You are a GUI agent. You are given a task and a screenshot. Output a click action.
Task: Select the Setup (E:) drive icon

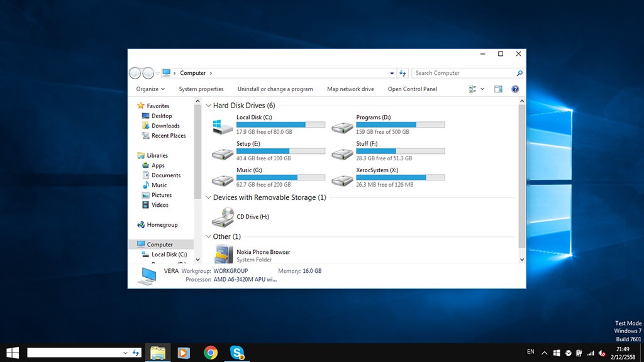[222, 154]
